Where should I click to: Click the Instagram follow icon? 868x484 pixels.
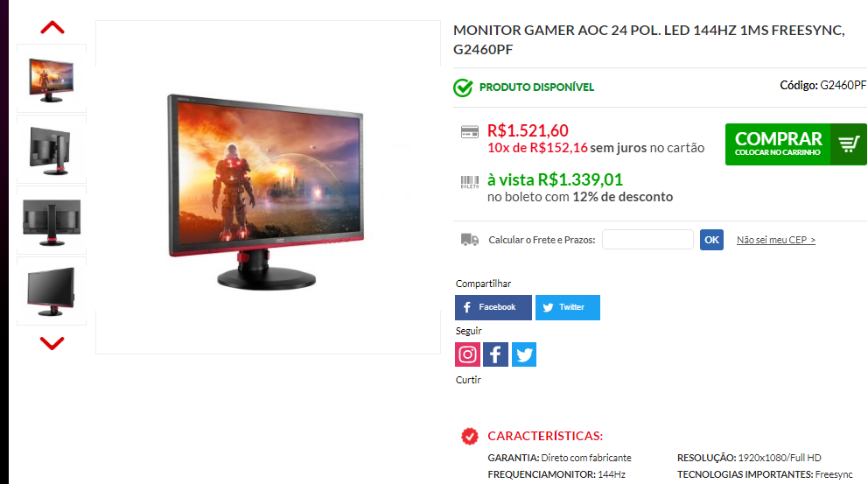[x=468, y=354]
